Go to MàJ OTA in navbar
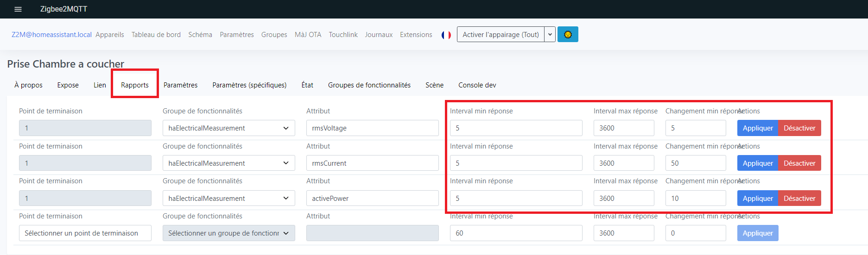Screen dimensions: 868x255 click(x=308, y=35)
